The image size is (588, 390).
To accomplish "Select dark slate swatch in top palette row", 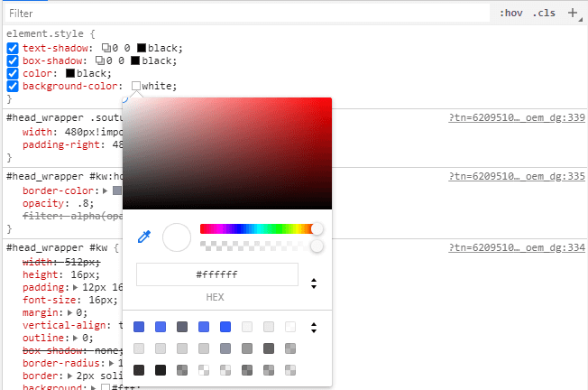I will pos(182,327).
